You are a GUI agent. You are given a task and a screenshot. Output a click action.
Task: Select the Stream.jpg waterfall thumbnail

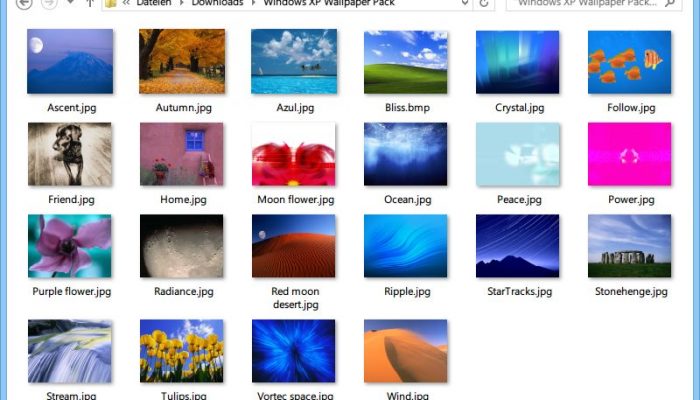pyautogui.click(x=70, y=351)
